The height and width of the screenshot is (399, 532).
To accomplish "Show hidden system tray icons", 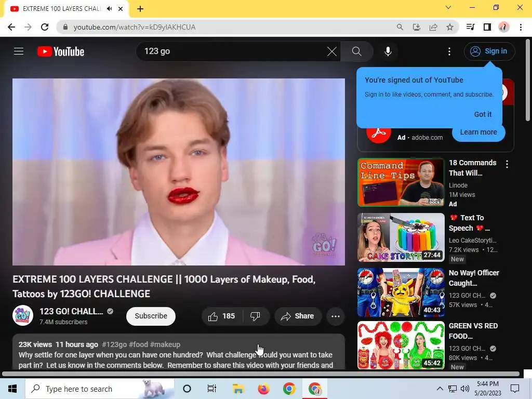I will click(x=440, y=389).
